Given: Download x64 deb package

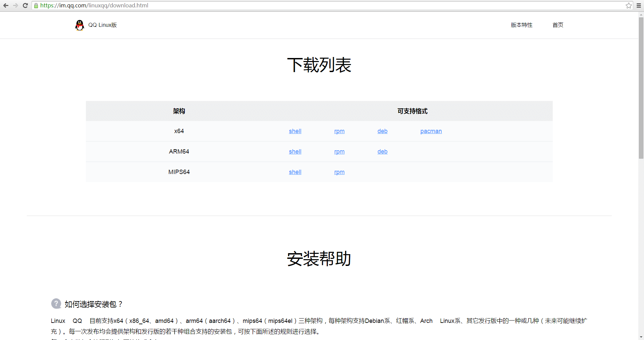Looking at the screenshot, I should click(382, 131).
